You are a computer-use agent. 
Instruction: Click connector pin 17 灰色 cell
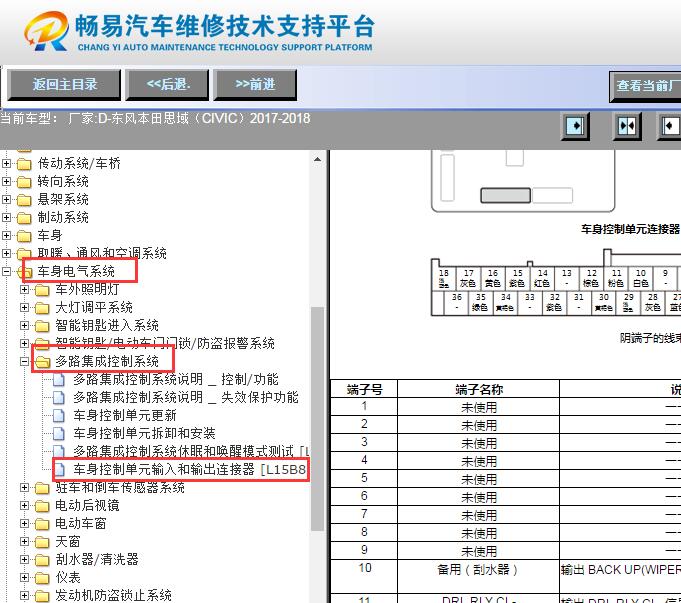pos(468,278)
